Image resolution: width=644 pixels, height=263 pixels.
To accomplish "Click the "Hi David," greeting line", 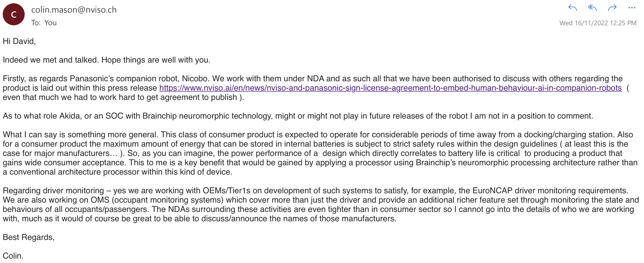I will (19, 41).
